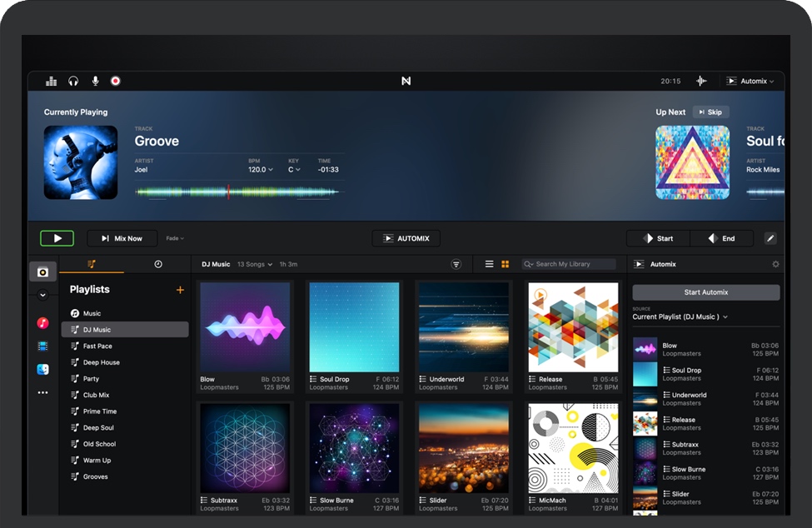Image resolution: width=812 pixels, height=528 pixels.
Task: Click the waveform icon in the top bar
Action: coord(701,82)
